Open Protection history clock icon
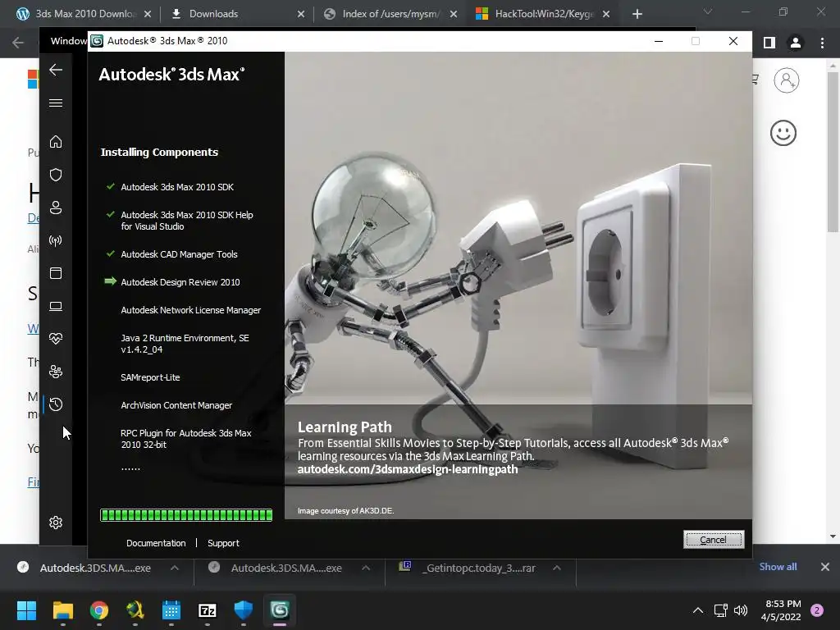Screen dimensions: 840x630 click(56, 404)
